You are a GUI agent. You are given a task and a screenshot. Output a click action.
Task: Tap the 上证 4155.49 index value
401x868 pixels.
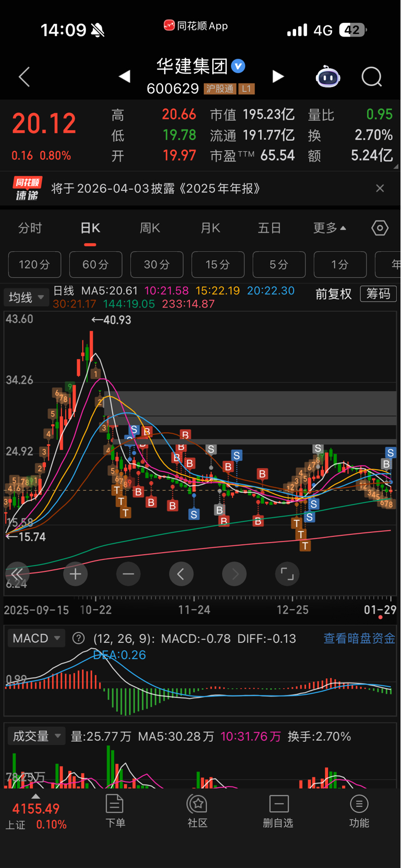(36, 809)
